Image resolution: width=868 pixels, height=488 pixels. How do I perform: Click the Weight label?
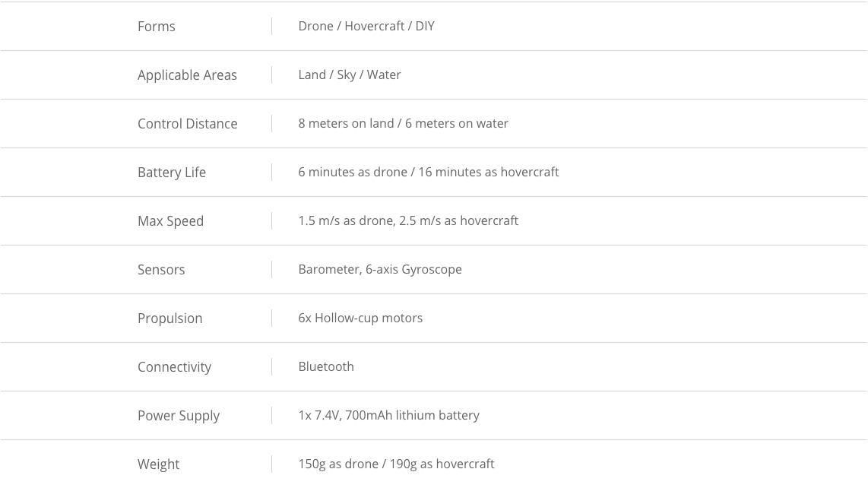point(158,464)
